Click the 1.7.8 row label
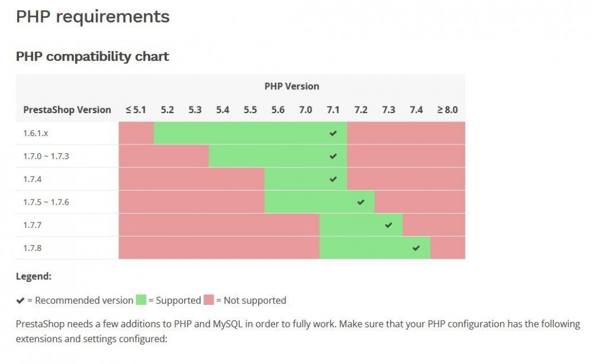 tap(33, 248)
